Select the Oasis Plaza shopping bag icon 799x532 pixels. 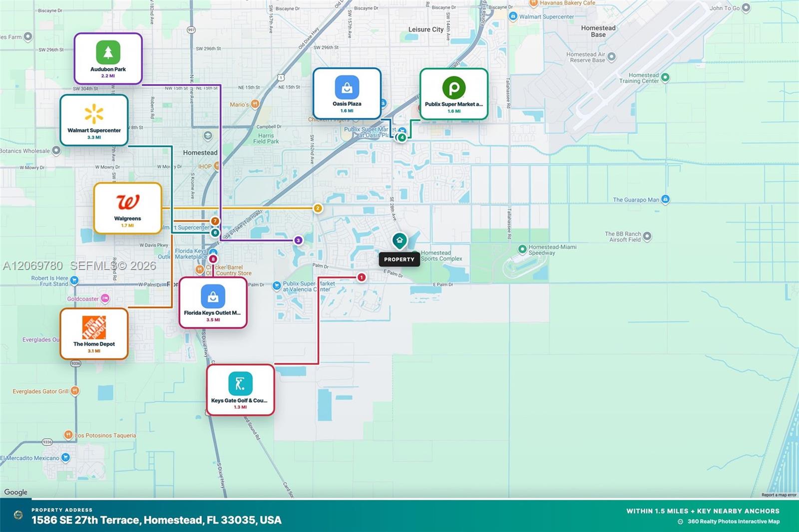tap(347, 87)
